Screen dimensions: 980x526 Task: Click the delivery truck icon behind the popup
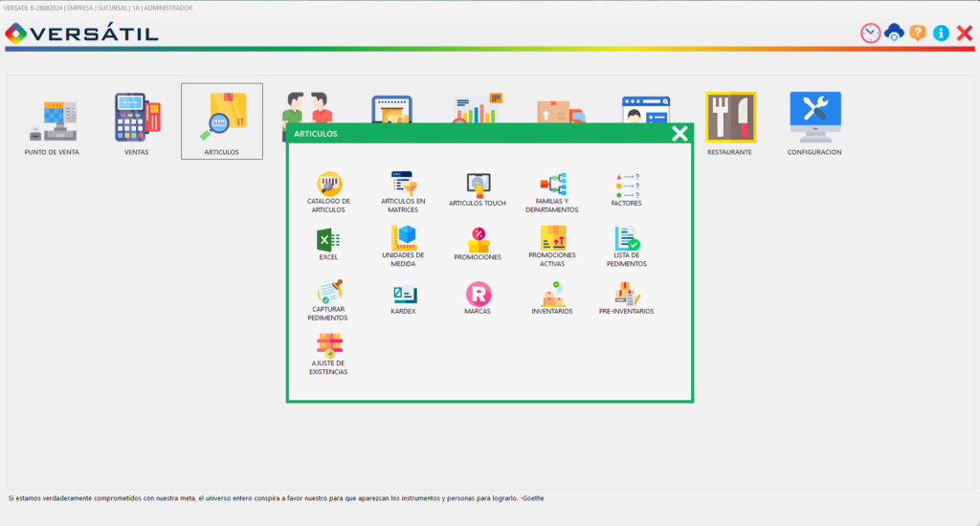pyautogui.click(x=561, y=111)
